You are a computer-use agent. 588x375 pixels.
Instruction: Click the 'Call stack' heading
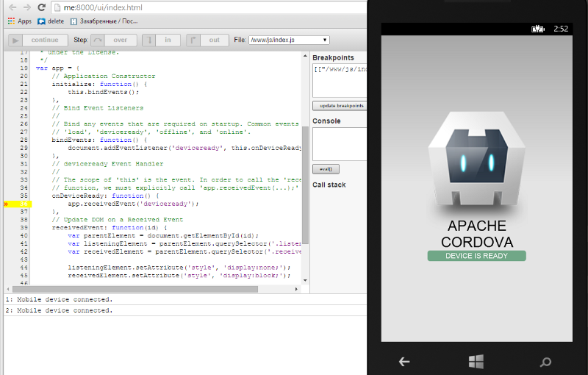329,185
